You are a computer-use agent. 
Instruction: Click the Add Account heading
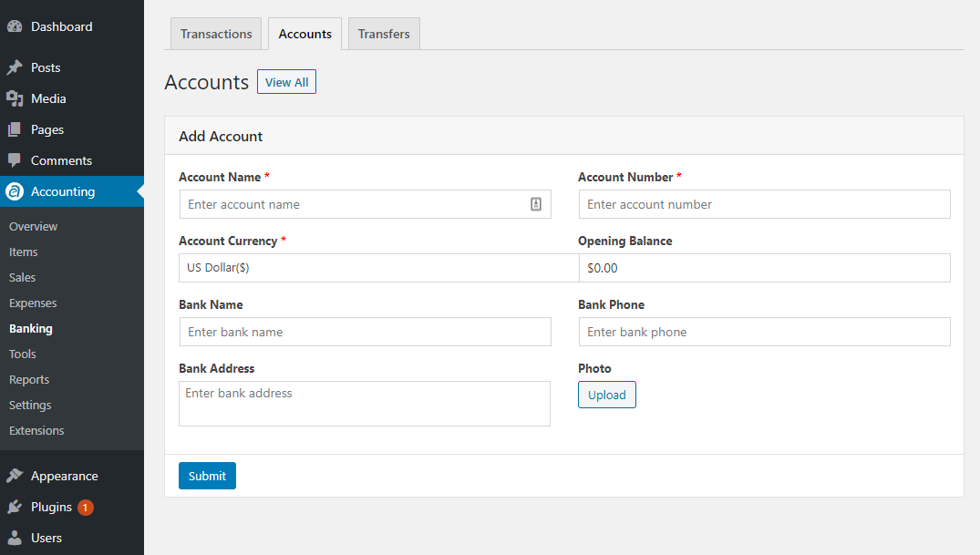point(221,137)
